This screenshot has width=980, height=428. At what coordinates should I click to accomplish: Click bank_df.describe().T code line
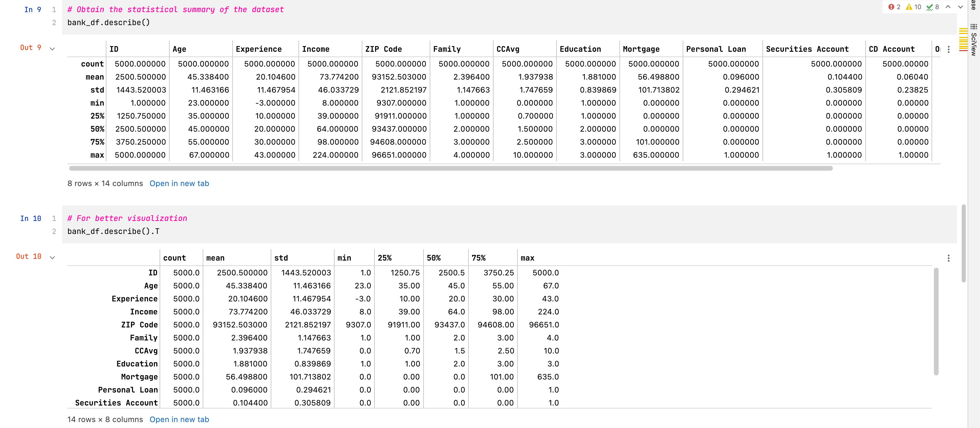(x=113, y=232)
